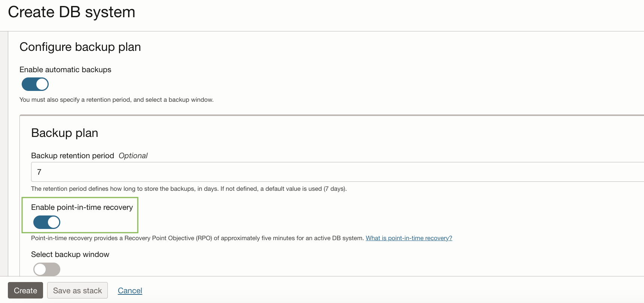Enable the Select backup window toggle

point(47,269)
